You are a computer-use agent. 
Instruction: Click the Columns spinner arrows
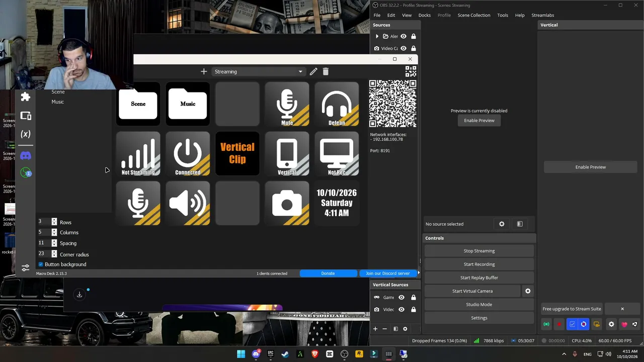pos(54,232)
